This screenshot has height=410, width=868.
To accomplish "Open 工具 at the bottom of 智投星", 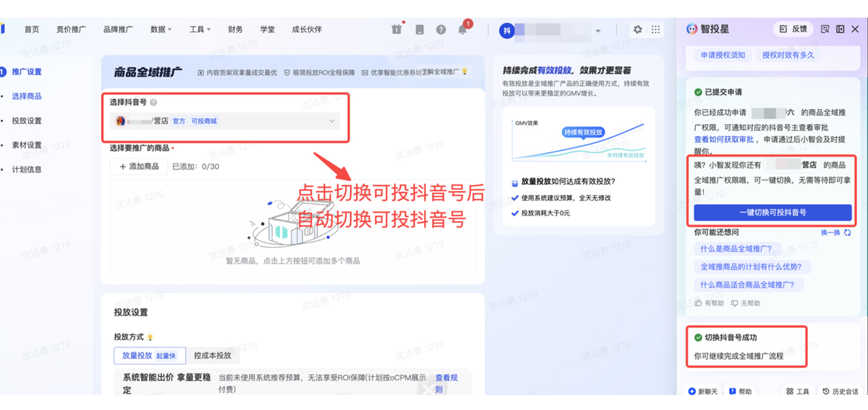I will click(797, 392).
